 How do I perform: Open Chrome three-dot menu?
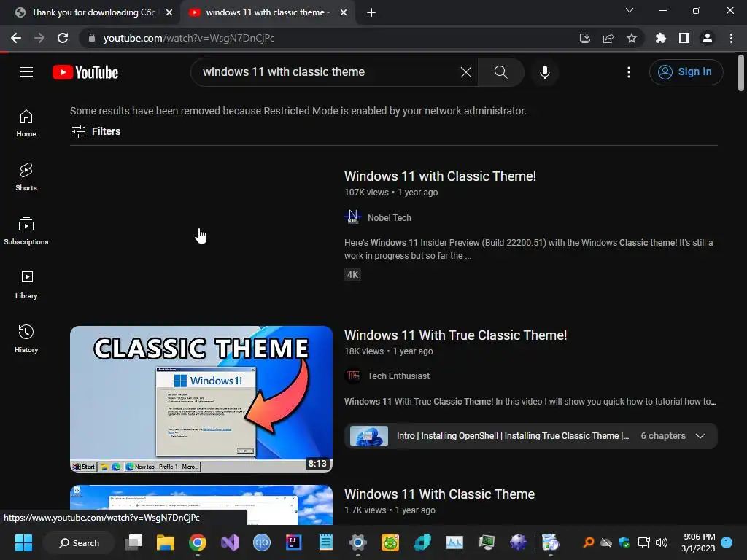tap(731, 38)
